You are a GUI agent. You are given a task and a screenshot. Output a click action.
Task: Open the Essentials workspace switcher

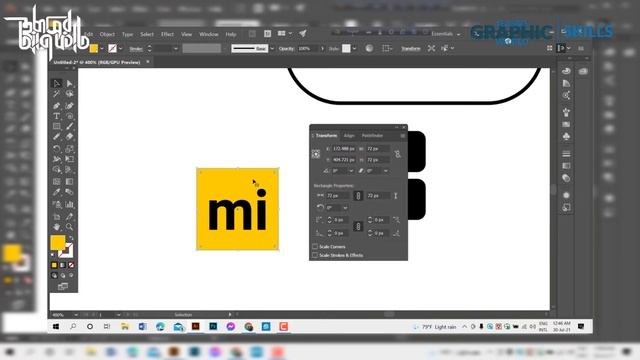point(446,34)
